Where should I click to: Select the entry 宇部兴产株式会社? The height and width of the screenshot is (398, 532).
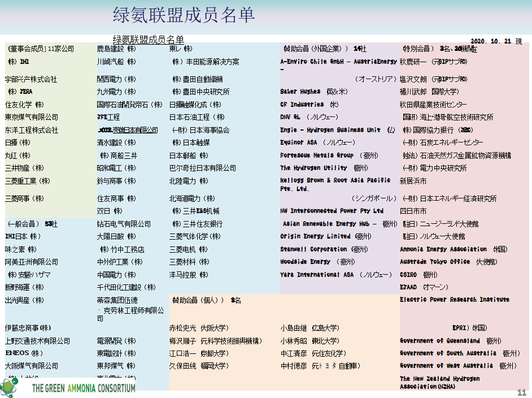coord(31,80)
